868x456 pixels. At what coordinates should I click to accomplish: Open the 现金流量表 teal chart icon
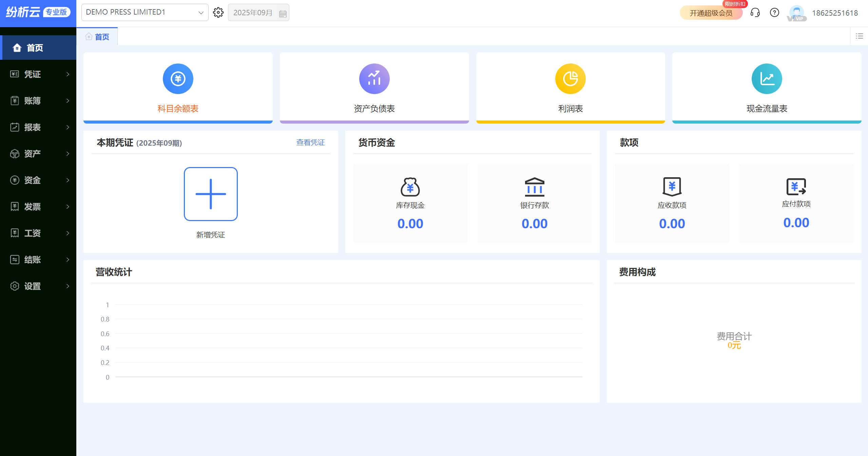click(x=766, y=79)
